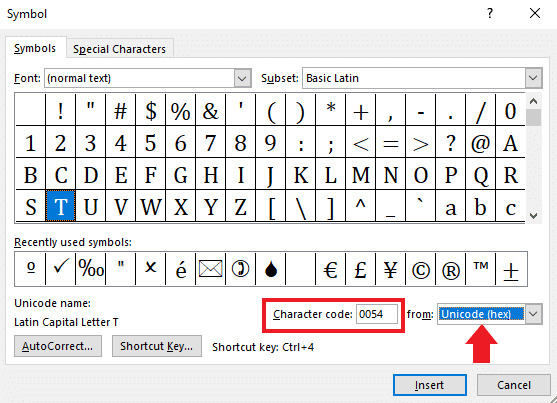
Task: Select the plus + symbol in grid
Action: (x=361, y=110)
